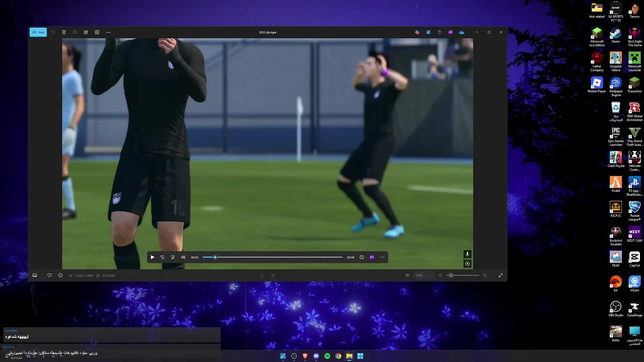Open Brave browser from the taskbar
This screenshot has width=644, height=362.
coord(305,356)
